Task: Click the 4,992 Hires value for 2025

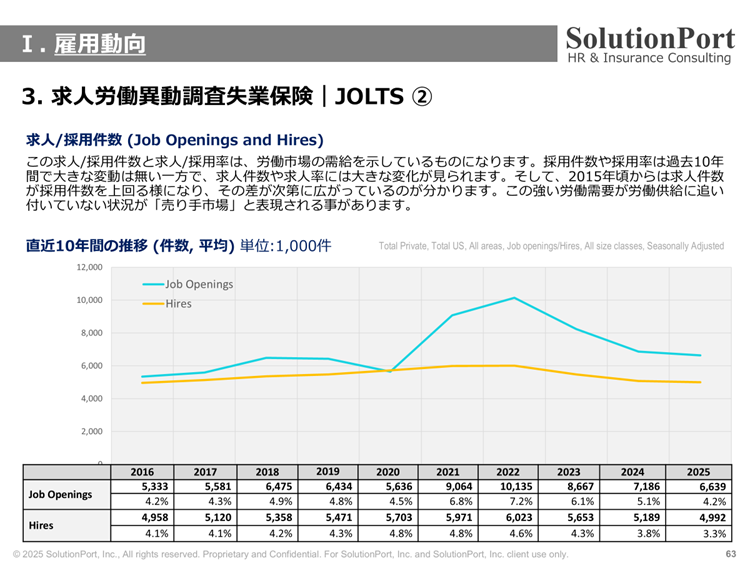Action: [699, 517]
